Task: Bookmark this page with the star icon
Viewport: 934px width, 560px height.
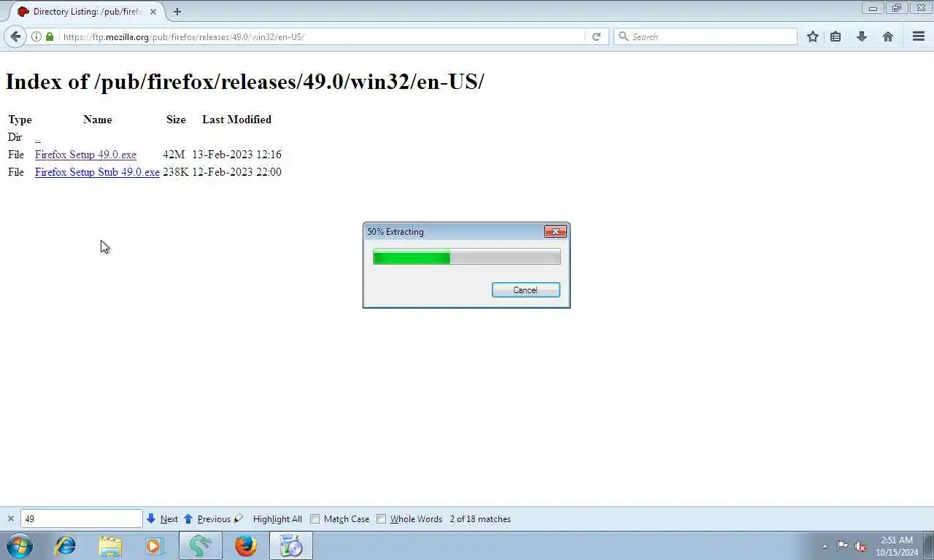Action: pos(813,36)
